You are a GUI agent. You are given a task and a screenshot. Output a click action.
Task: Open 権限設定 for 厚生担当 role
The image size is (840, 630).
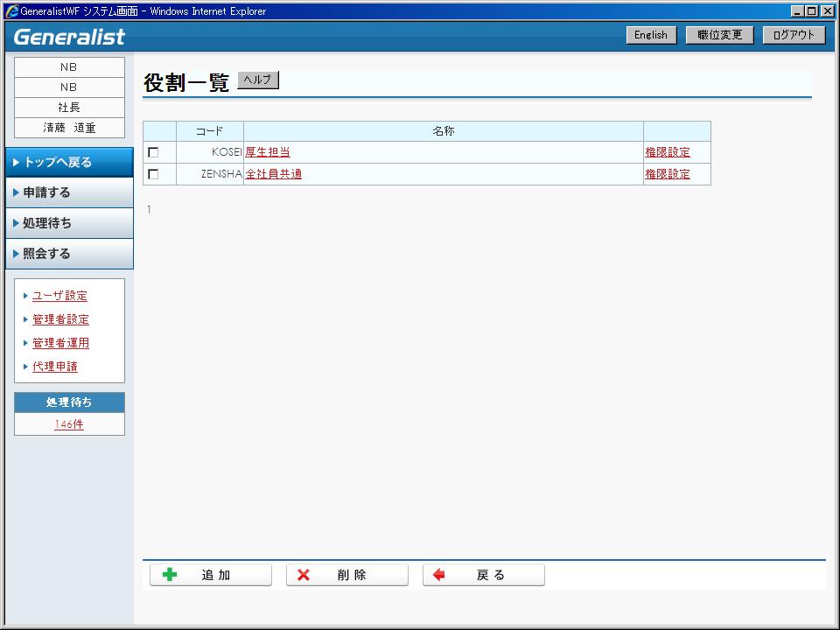(x=668, y=152)
